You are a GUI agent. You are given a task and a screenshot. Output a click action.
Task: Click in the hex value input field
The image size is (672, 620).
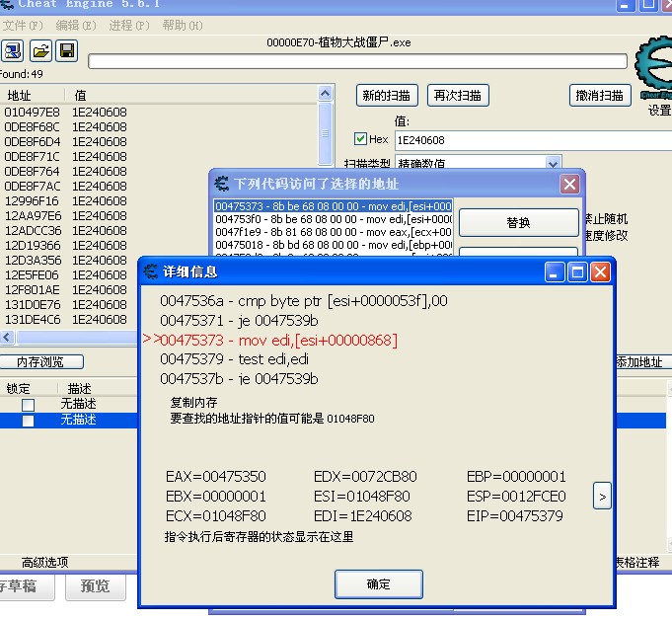pyautogui.click(x=533, y=140)
